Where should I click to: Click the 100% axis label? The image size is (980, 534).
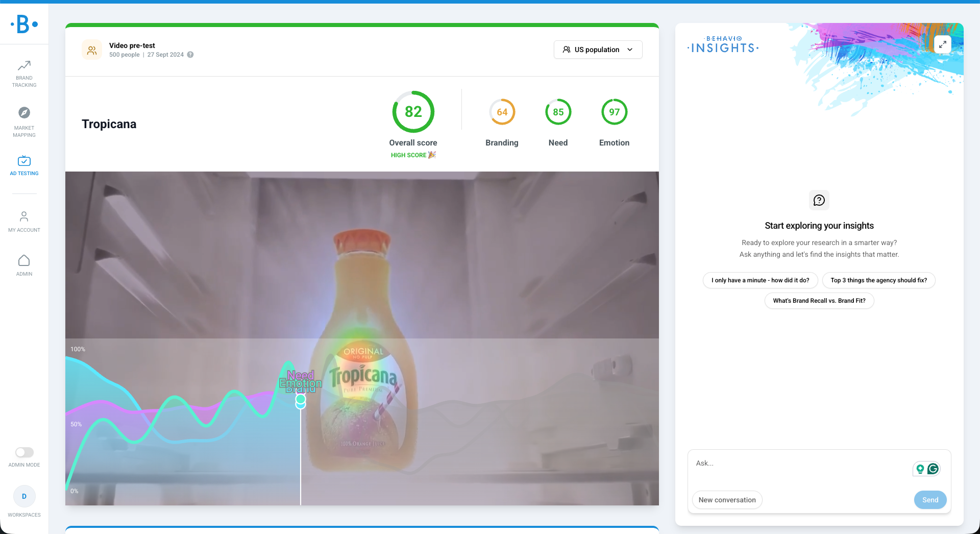78,349
